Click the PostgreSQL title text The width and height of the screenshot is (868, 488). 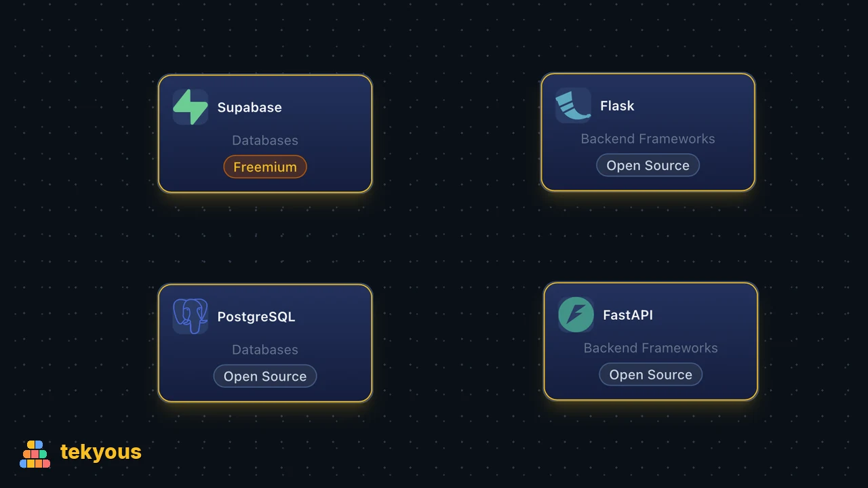tap(256, 317)
